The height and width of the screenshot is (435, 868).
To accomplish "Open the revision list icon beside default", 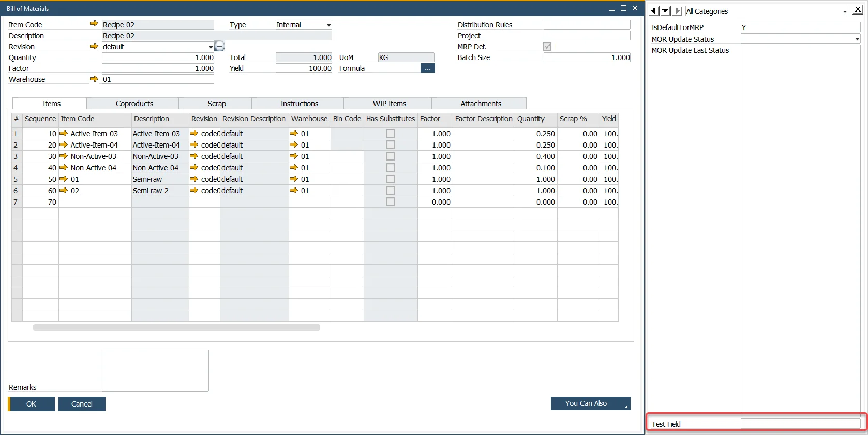I will point(219,47).
